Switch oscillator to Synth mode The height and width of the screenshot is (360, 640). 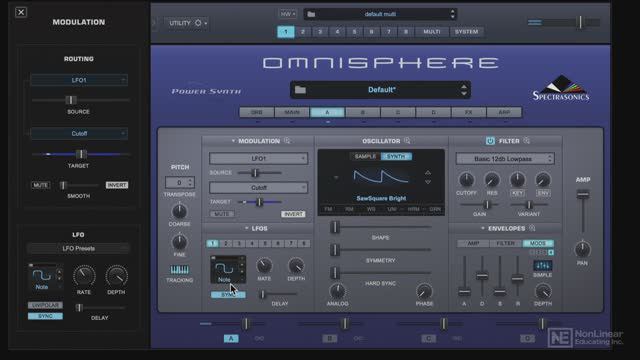pyautogui.click(x=396, y=156)
